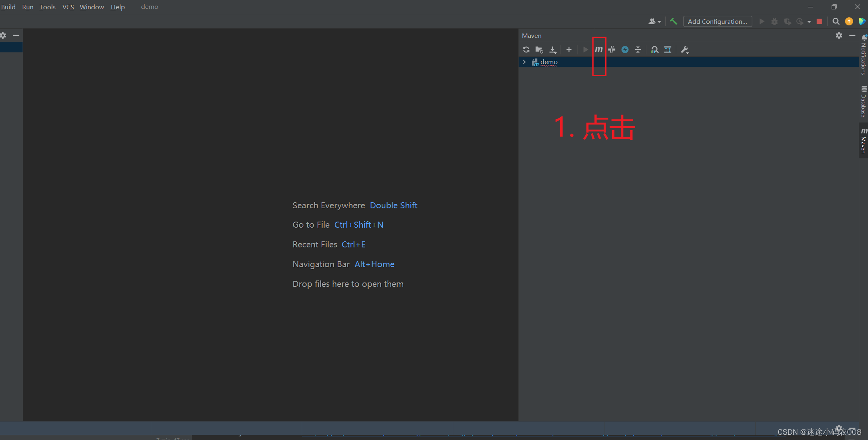Click the Search Everywhere magnifier icon

pos(836,21)
